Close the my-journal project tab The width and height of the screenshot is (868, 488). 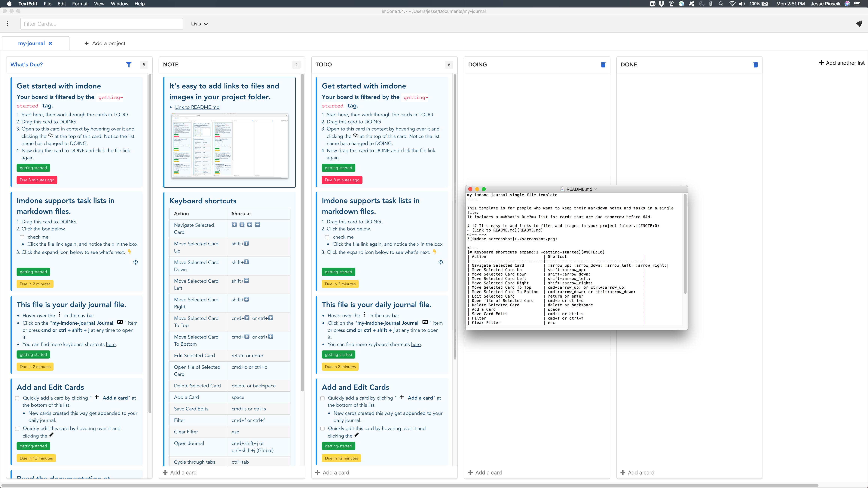click(x=50, y=44)
